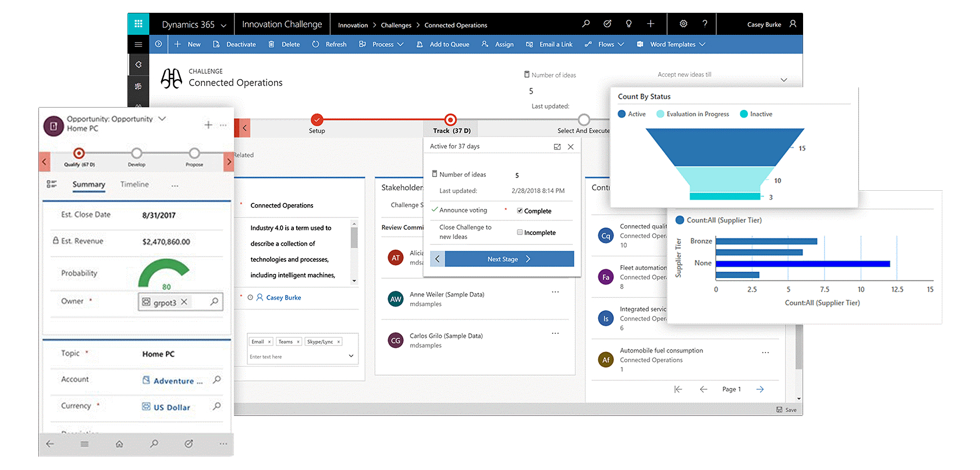Remove the Skype/Lync tag

(x=339, y=341)
